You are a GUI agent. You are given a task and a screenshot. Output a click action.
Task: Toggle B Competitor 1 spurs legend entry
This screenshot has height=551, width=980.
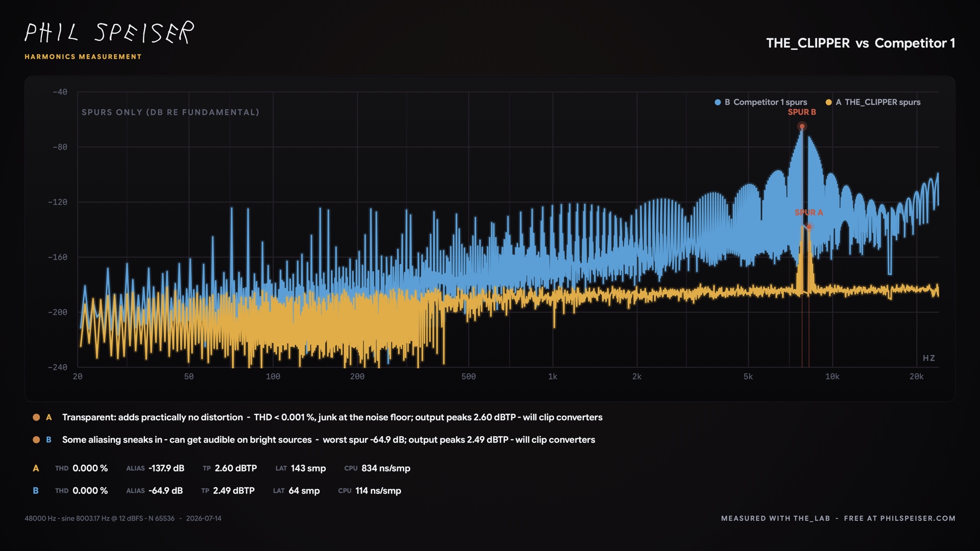761,102
